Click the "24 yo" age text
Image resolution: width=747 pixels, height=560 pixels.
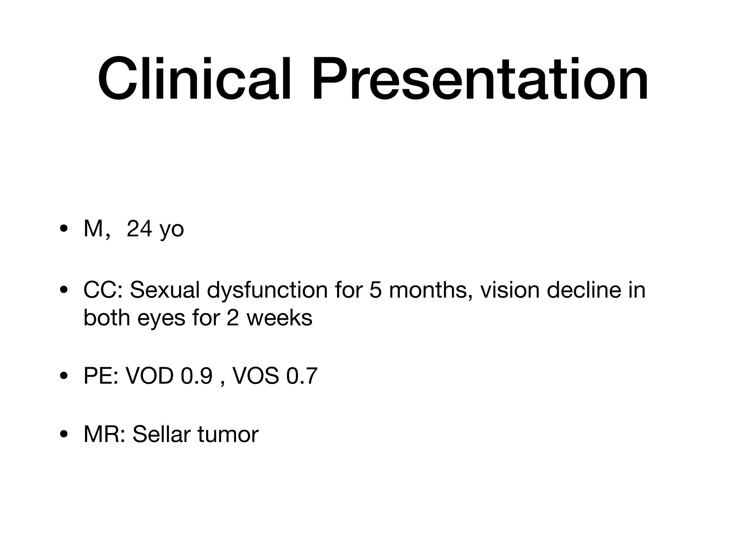click(x=155, y=229)
